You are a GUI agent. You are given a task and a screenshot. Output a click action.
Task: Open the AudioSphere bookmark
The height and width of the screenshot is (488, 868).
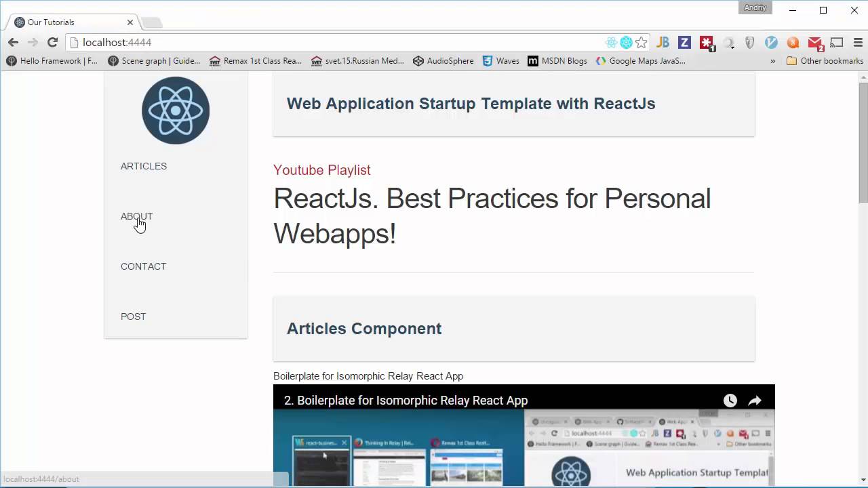[443, 61]
